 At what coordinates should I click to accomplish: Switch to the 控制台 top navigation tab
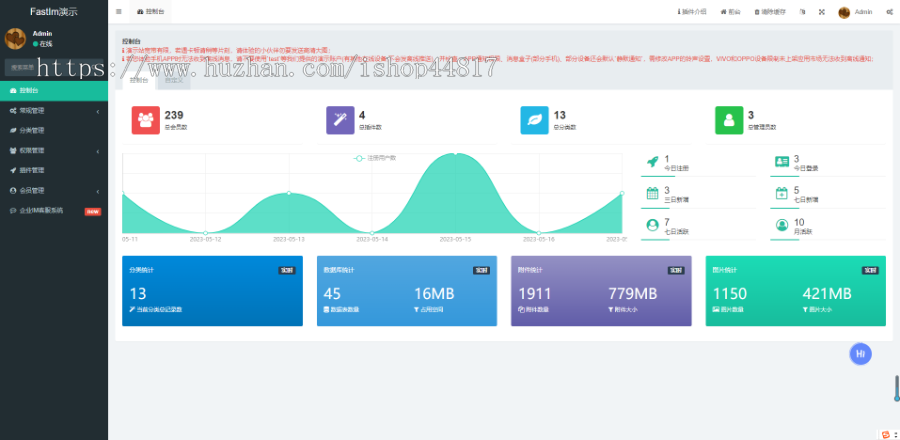(x=150, y=11)
